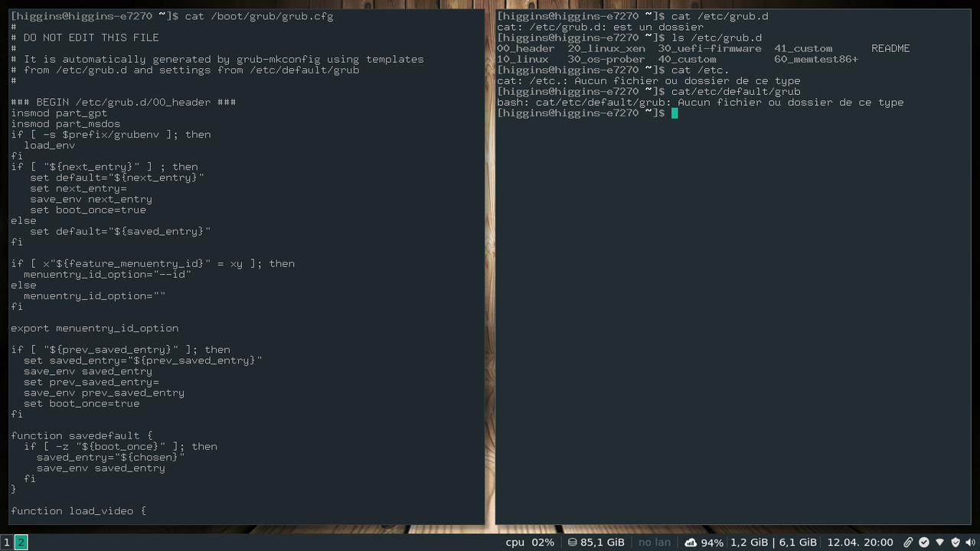Click the 'cat: /etc.: Aucun fichier' error line

pos(648,80)
